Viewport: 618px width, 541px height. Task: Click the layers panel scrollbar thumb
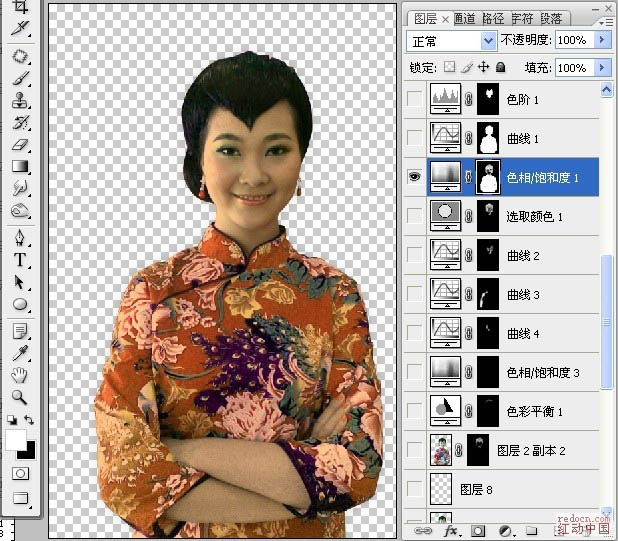tap(606, 322)
